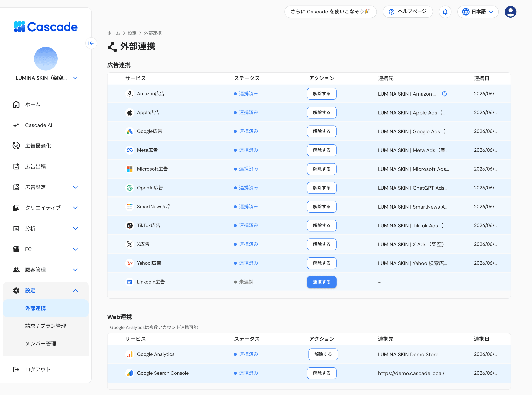
Task: Click 解除する for Amazon広告
Action: 322,94
